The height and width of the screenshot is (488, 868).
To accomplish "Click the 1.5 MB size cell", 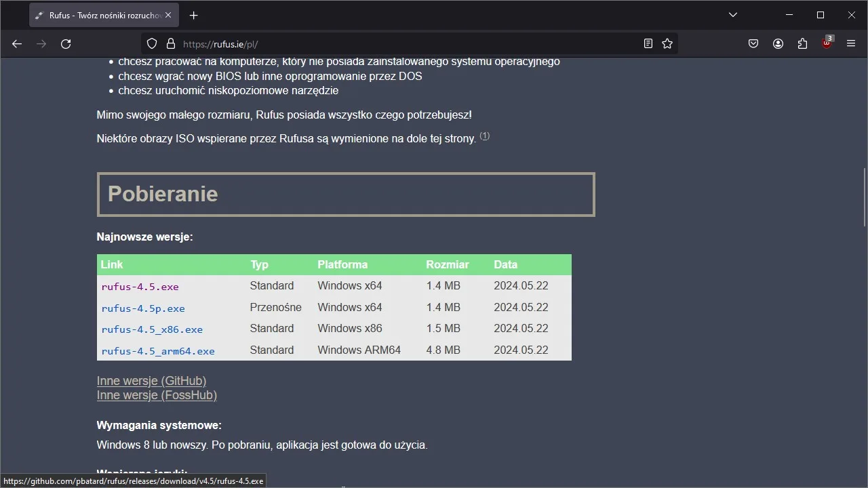I will point(443,328).
